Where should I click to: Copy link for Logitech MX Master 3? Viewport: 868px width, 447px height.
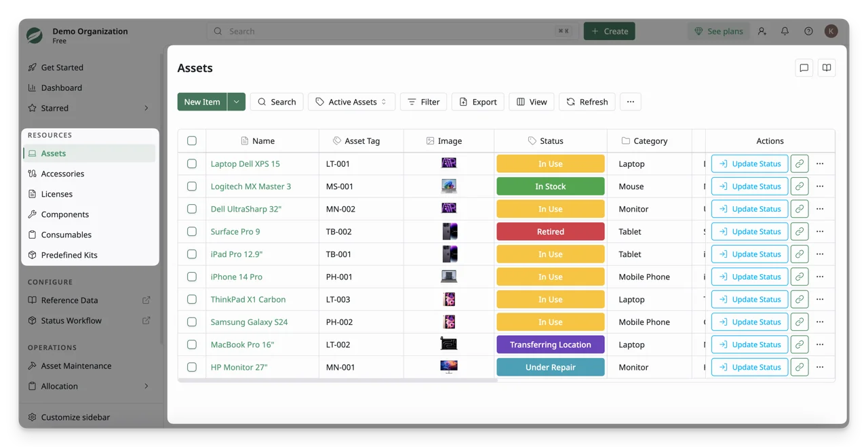point(800,187)
